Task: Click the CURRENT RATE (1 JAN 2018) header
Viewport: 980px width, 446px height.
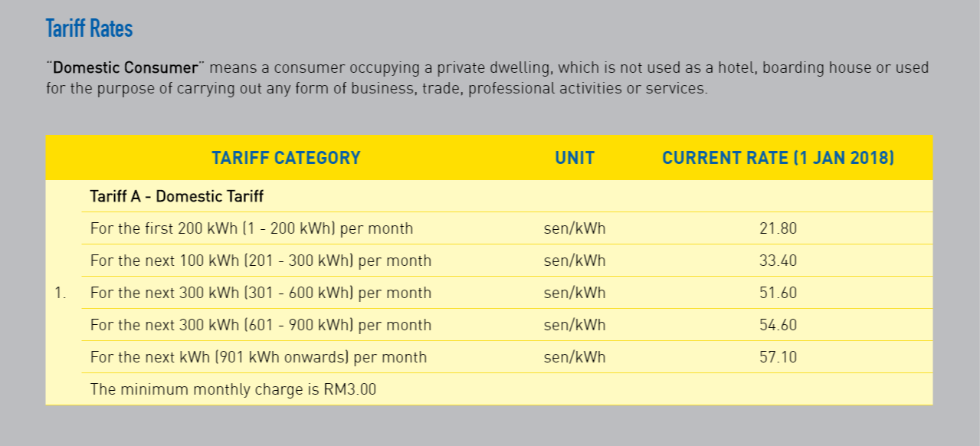Action: [x=778, y=158]
